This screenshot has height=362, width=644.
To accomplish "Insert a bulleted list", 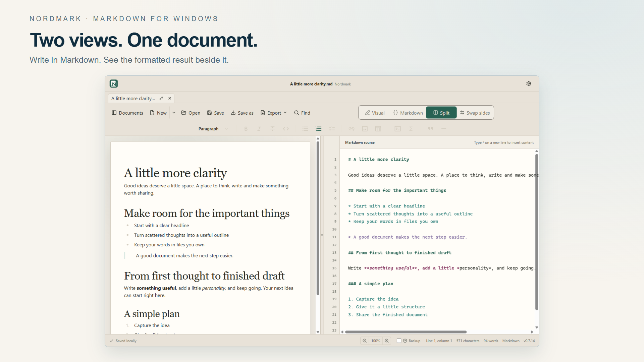I will click(x=305, y=129).
